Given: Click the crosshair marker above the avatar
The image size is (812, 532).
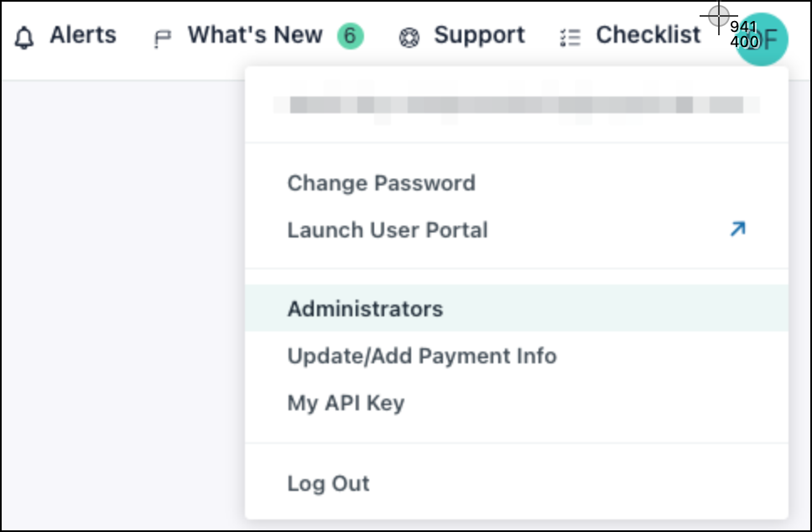Looking at the screenshot, I should point(718,15).
